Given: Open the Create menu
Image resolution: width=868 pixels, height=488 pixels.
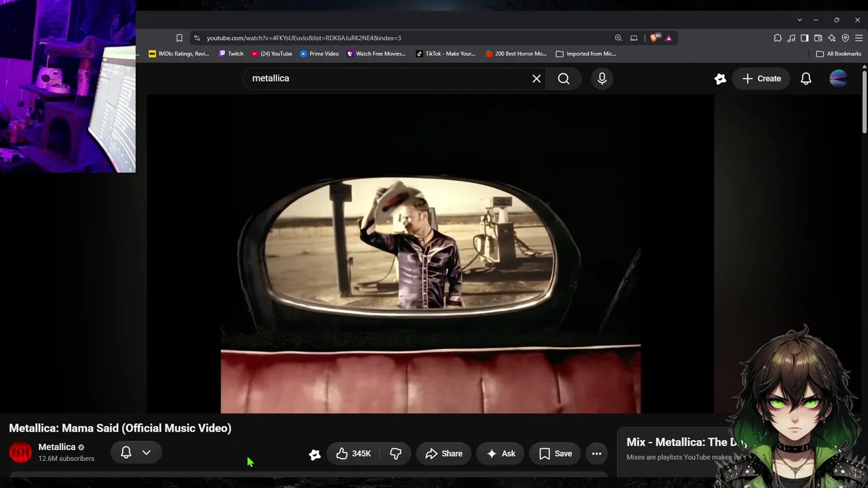Looking at the screenshot, I should point(762,79).
